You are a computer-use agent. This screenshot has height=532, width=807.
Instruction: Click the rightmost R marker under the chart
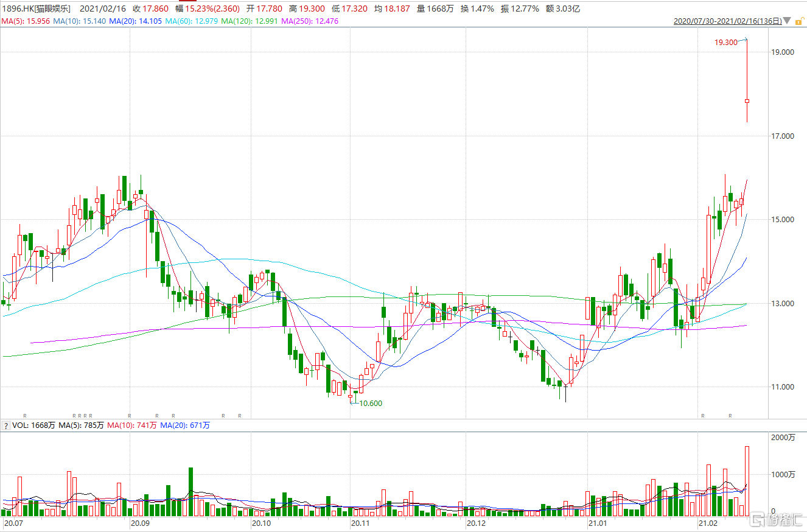pyautogui.click(x=730, y=416)
